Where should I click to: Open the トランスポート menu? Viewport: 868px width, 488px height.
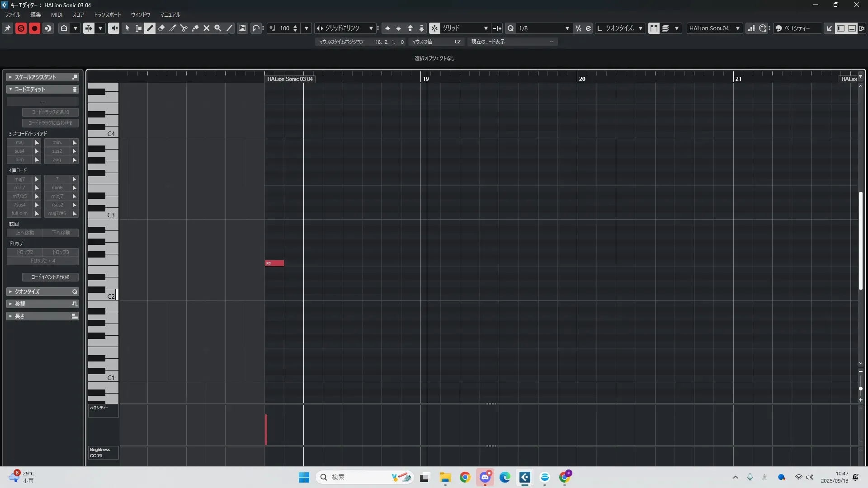tap(108, 15)
